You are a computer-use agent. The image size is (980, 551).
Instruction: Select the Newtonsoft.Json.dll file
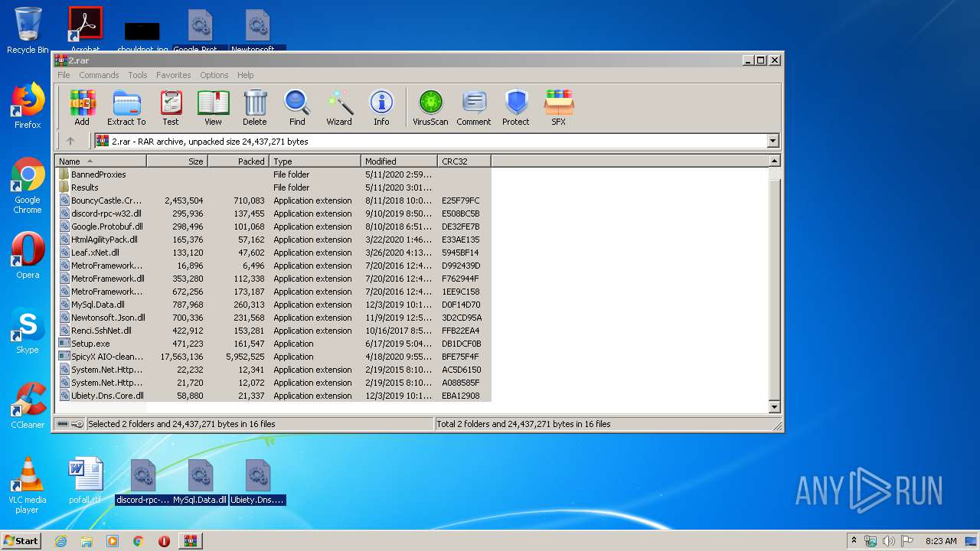273,318
